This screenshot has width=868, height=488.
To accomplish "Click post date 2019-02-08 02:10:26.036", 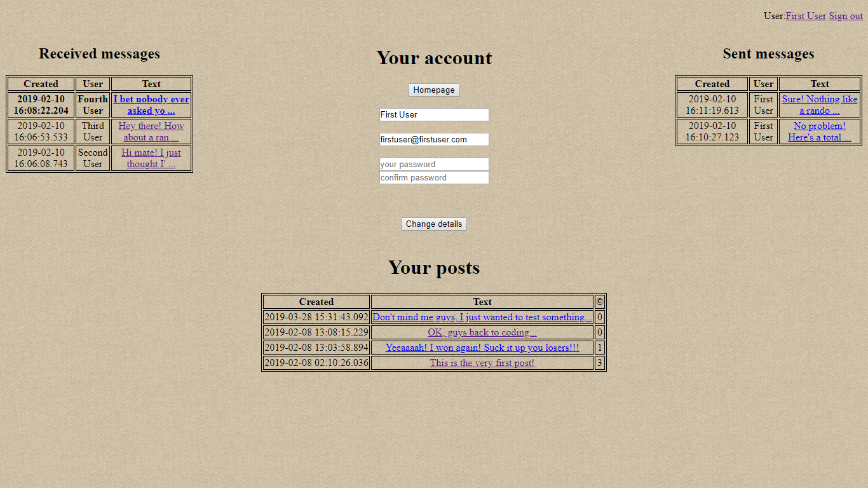I will [x=316, y=363].
